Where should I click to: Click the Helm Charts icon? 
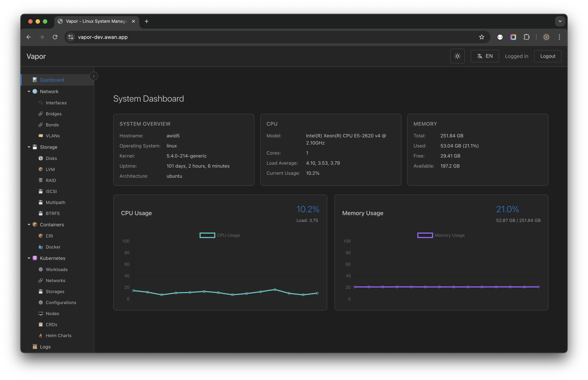pyautogui.click(x=41, y=336)
